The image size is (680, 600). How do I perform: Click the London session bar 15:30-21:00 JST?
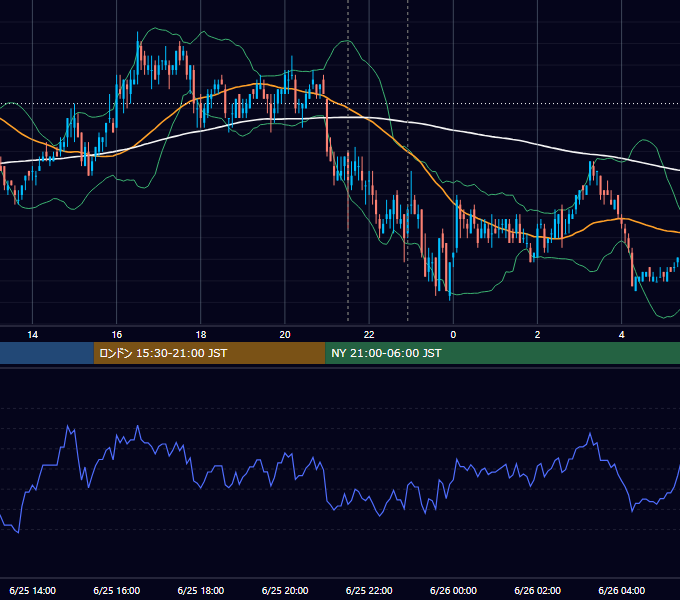[209, 353]
